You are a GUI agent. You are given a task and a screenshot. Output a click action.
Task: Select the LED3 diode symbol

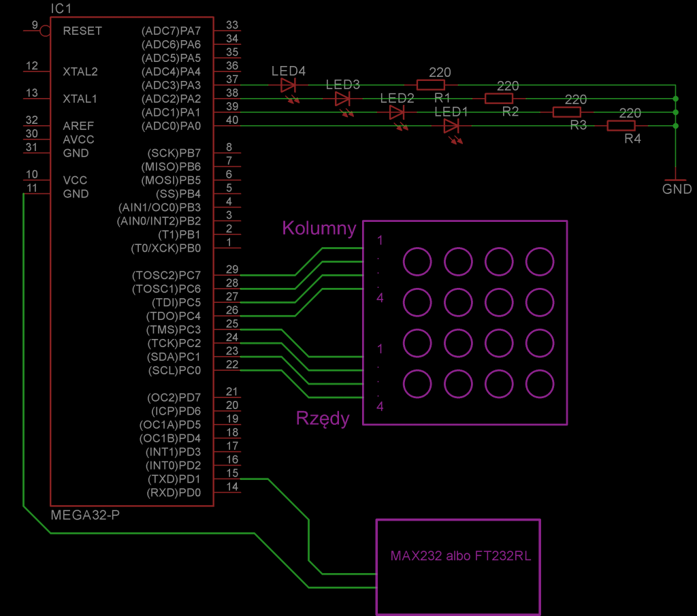(342, 99)
